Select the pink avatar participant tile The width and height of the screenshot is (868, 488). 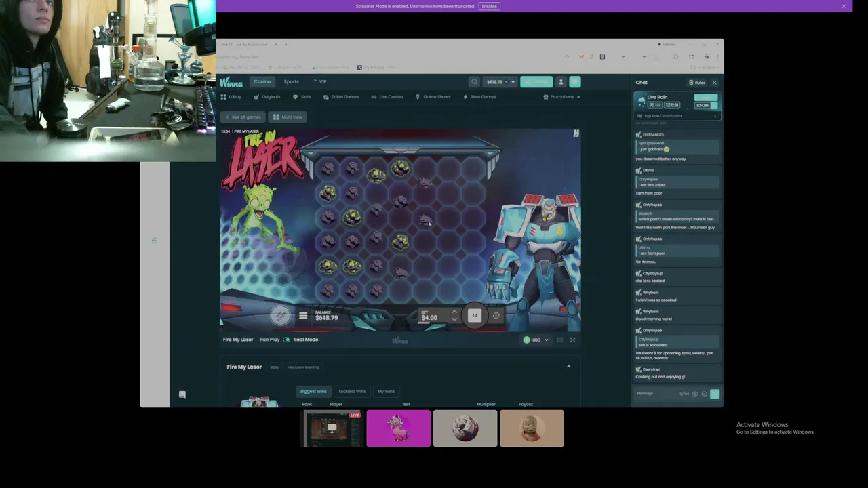pos(398,428)
